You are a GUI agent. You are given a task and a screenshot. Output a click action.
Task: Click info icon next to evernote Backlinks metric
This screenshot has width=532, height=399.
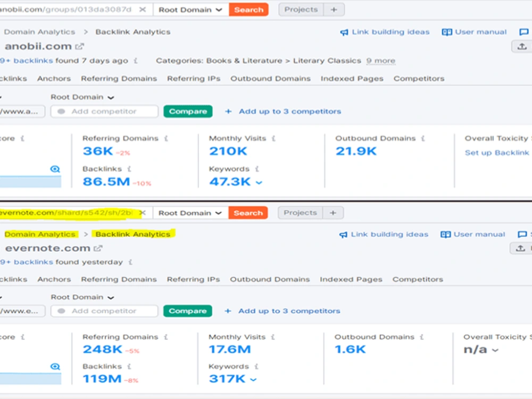(129, 367)
